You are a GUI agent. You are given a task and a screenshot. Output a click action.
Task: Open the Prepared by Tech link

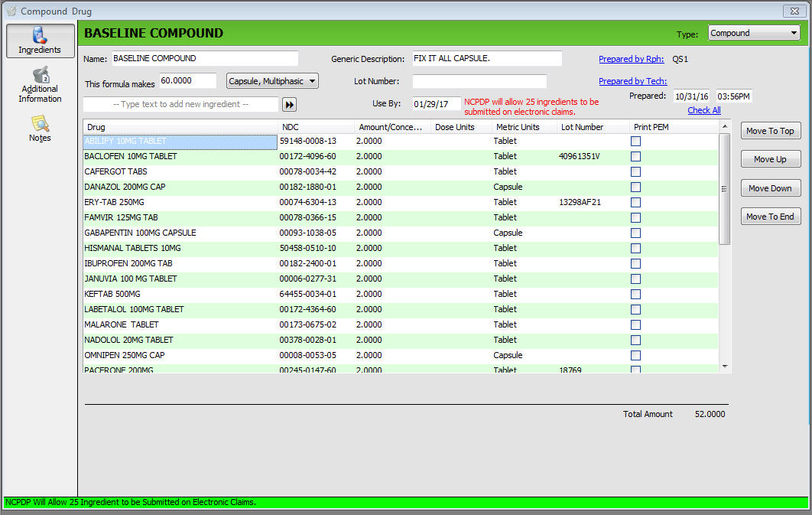coord(633,81)
